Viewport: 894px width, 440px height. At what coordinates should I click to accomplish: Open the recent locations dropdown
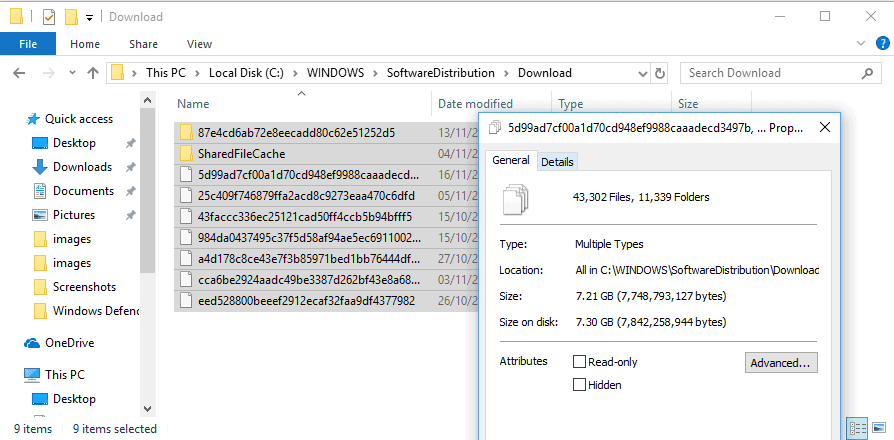[72, 73]
